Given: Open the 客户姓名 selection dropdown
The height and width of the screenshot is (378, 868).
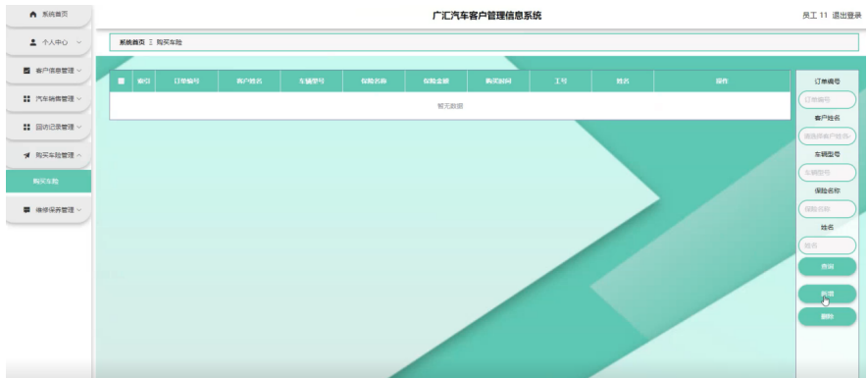Looking at the screenshot, I should point(827,136).
